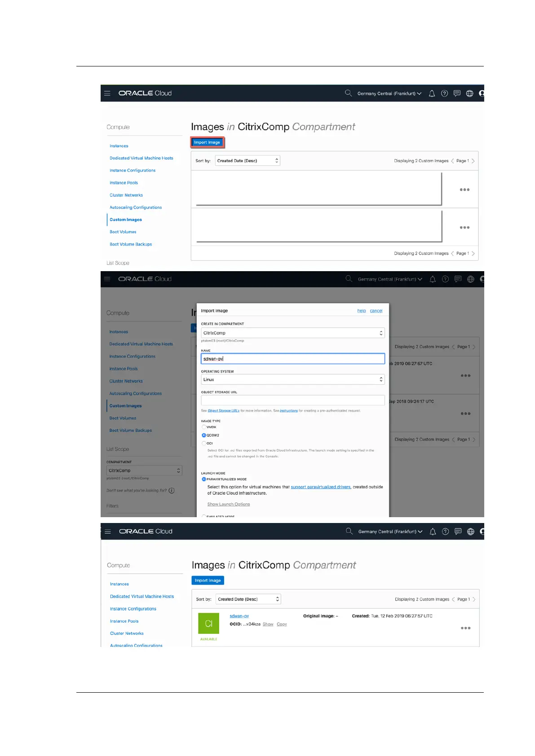Click the globe icon in the sdwan-pv list screenshot
This screenshot has height=756, width=535.
[470, 532]
